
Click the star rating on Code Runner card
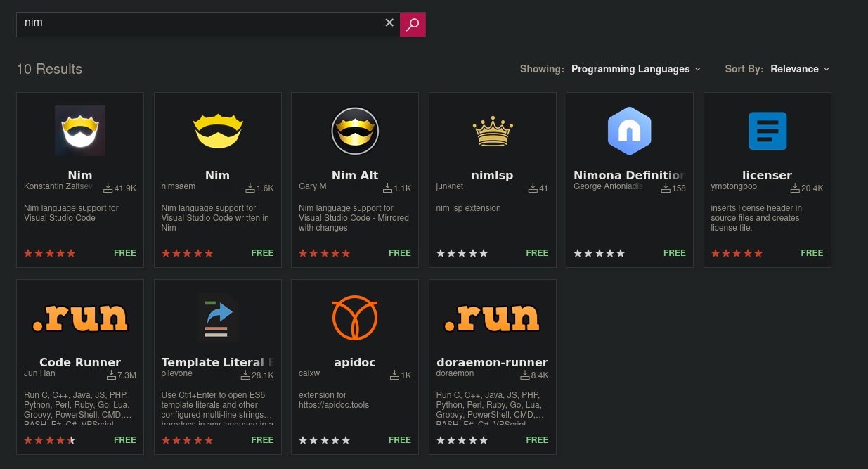pyautogui.click(x=49, y=440)
